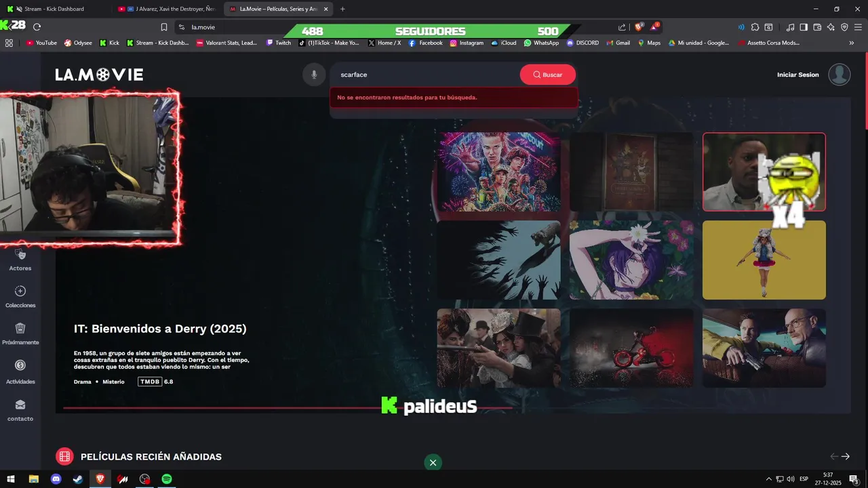Switch to Stream - Kick Dashboard tab

pyautogui.click(x=54, y=9)
